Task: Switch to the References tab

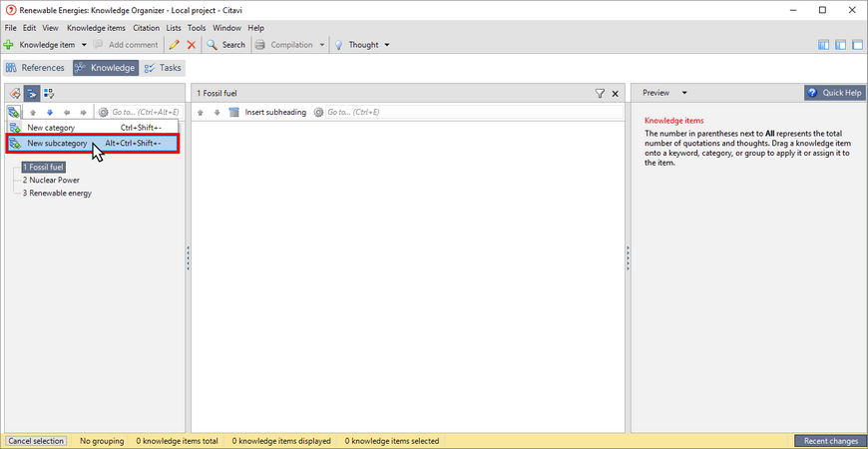Action: (x=36, y=68)
